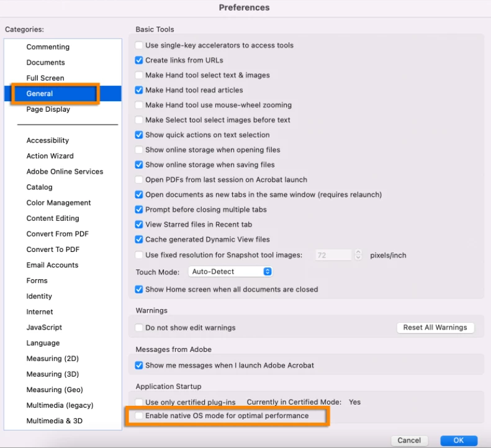Screen dimensions: 491x448
Task: Enable fixed resolution for Snapshot tool images
Action: (138, 255)
